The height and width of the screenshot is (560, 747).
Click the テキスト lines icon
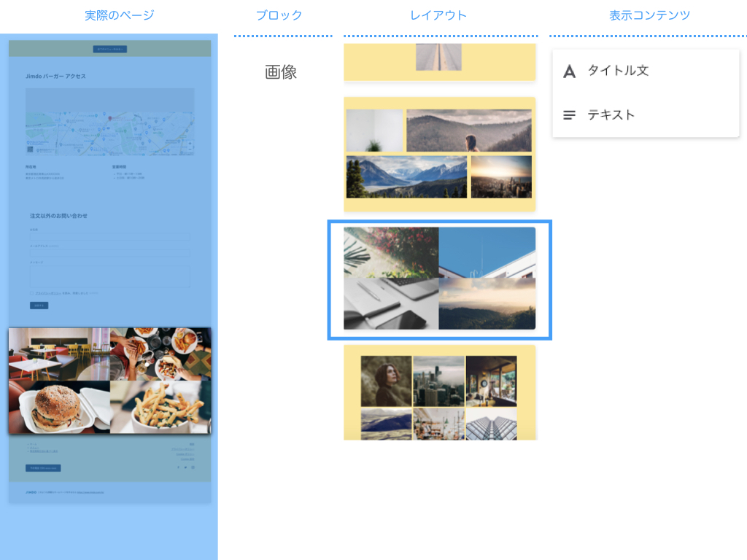click(569, 115)
